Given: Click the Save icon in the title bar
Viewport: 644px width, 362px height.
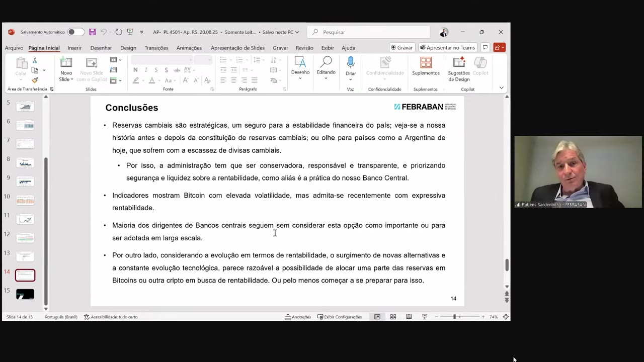Looking at the screenshot, I should pyautogui.click(x=92, y=32).
